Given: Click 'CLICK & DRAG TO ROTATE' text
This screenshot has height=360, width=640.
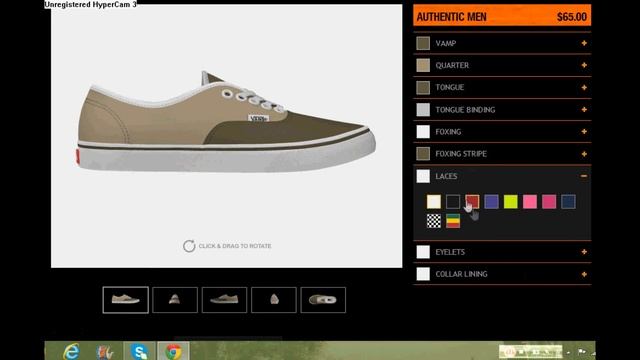Looking at the screenshot, I should 235,246.
